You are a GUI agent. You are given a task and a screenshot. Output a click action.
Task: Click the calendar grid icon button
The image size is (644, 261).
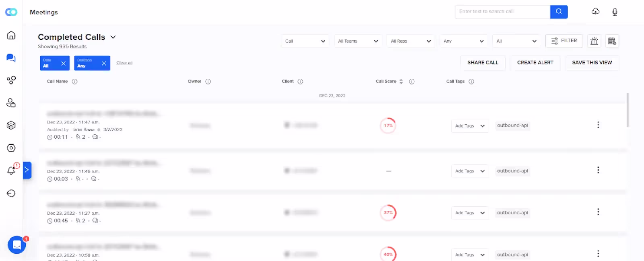[612, 41]
